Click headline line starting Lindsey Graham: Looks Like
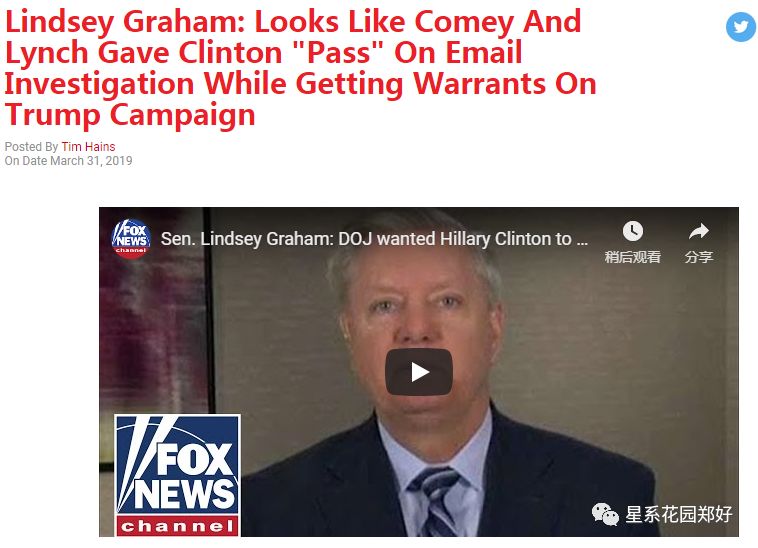 (293, 21)
